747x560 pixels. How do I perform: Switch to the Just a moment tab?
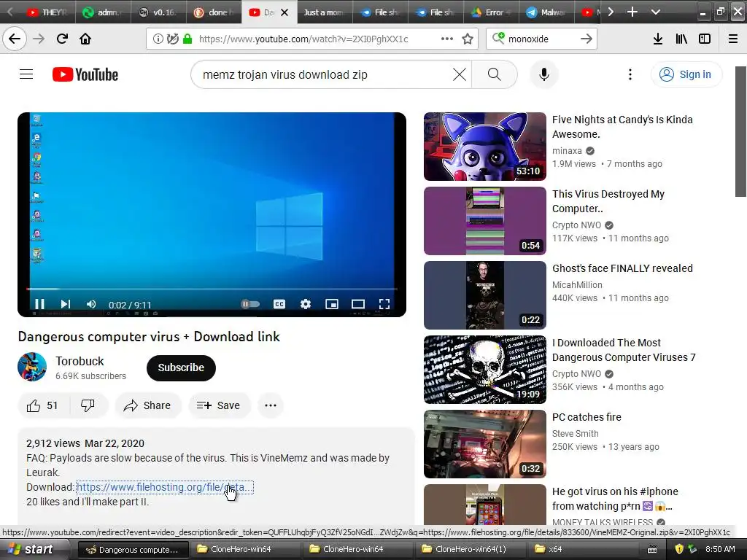[x=324, y=12]
